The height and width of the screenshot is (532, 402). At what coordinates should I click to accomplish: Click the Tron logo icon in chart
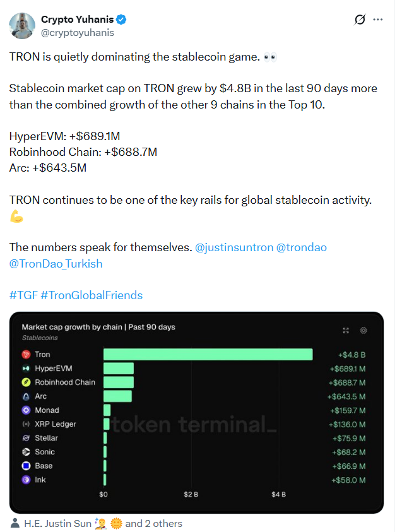pyautogui.click(x=26, y=355)
